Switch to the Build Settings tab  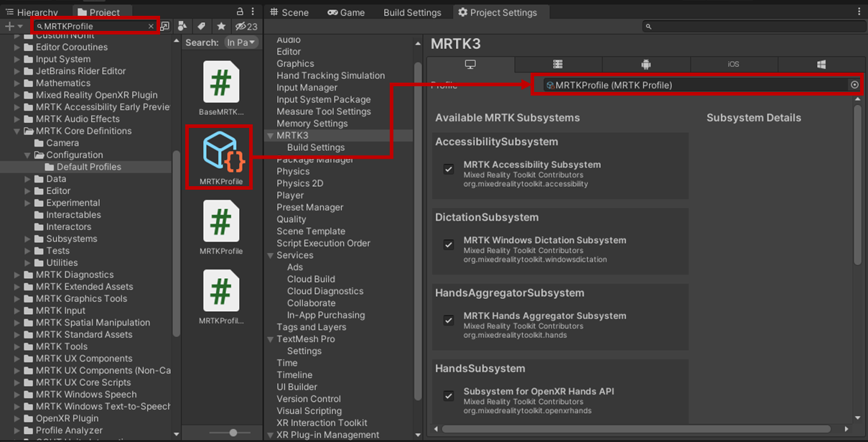(x=412, y=12)
